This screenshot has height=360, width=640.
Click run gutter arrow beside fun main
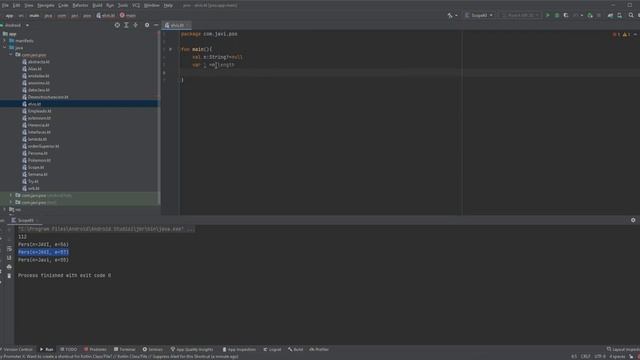tap(171, 49)
